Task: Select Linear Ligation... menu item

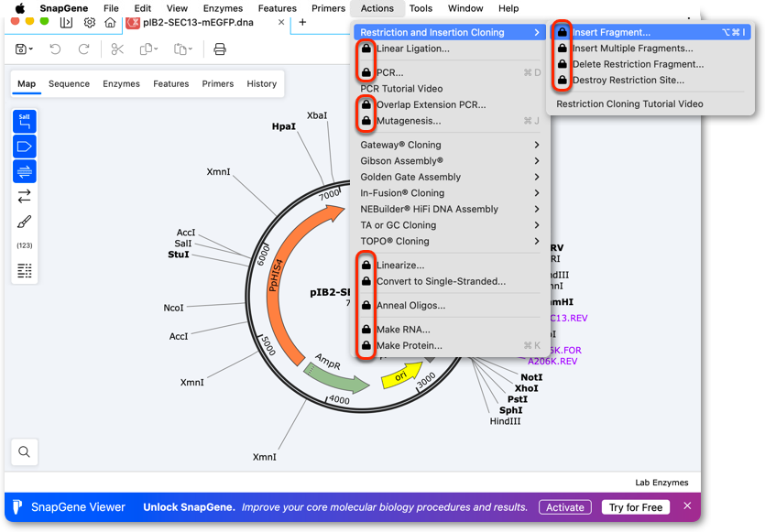Action: tap(449, 49)
